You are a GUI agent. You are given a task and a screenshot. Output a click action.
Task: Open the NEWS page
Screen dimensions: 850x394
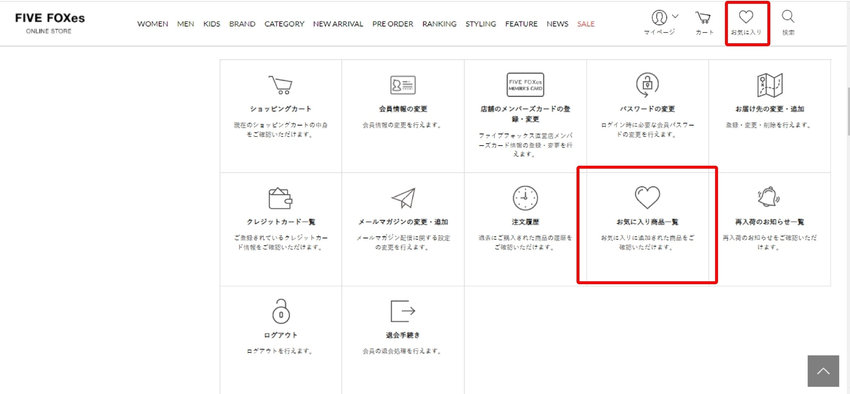(x=557, y=24)
